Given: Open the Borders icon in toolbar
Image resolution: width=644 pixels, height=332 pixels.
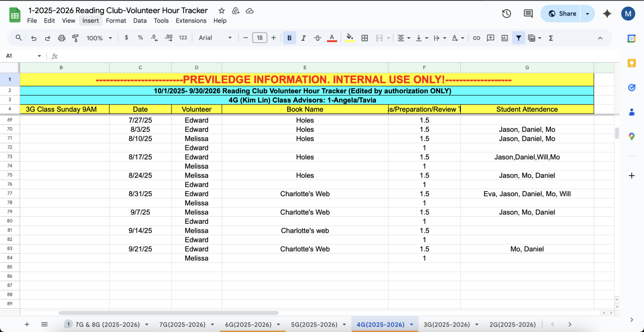Looking at the screenshot, I should pyautogui.click(x=365, y=38).
